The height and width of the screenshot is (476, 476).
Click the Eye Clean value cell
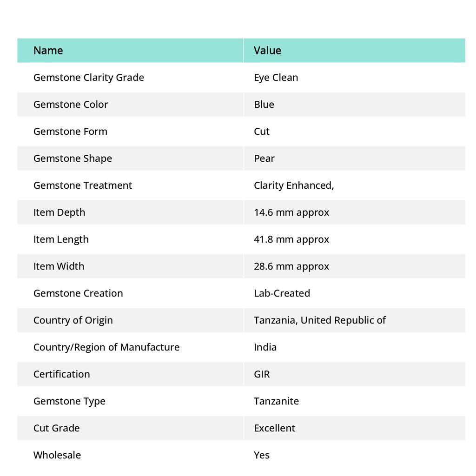(x=276, y=77)
